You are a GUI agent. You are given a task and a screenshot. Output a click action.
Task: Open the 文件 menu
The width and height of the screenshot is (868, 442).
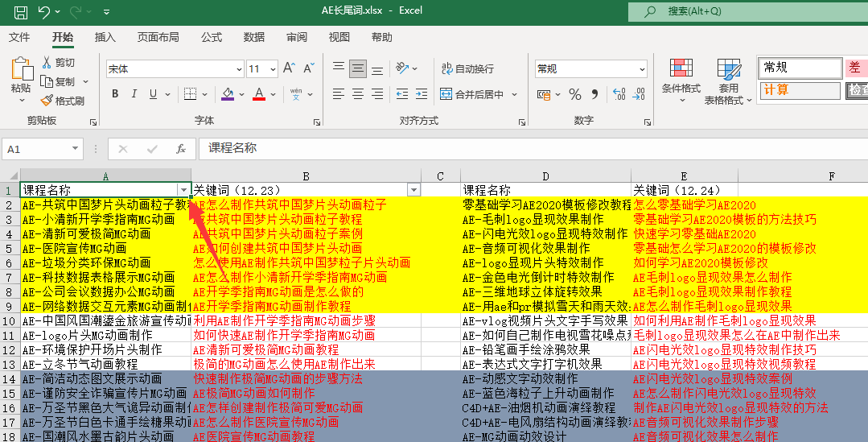(19, 37)
